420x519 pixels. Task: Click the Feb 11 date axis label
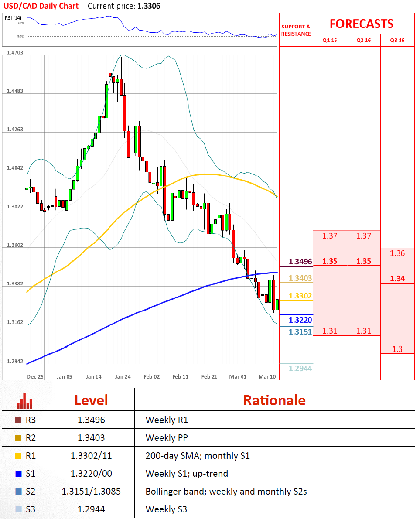click(x=181, y=377)
